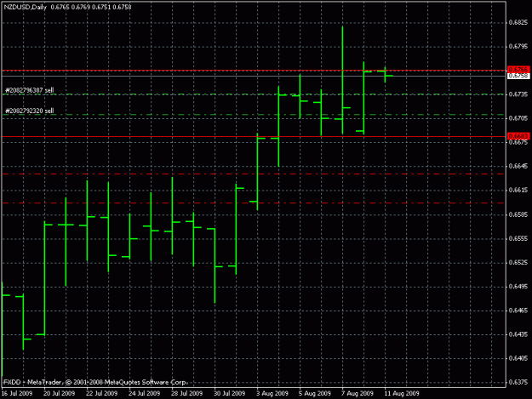Click the tallest price bar above 7 Aug 2009
The width and height of the screenshot is (532, 399).
[342, 80]
